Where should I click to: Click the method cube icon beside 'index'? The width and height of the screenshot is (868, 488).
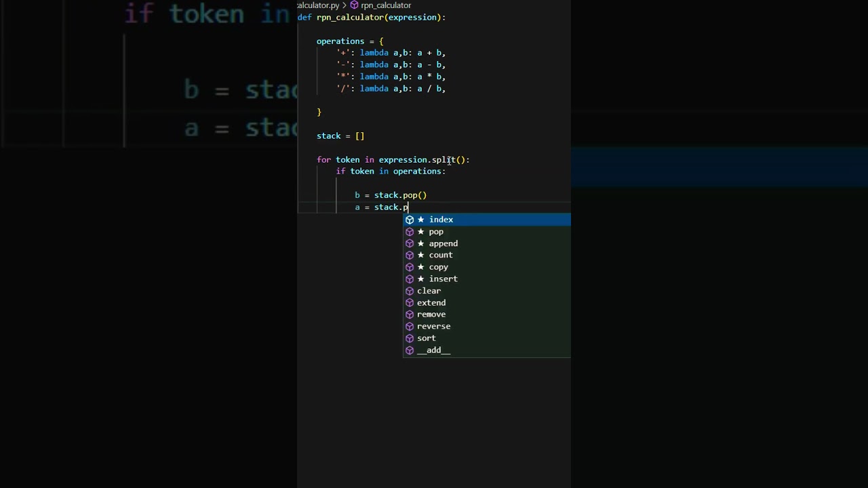(410, 220)
